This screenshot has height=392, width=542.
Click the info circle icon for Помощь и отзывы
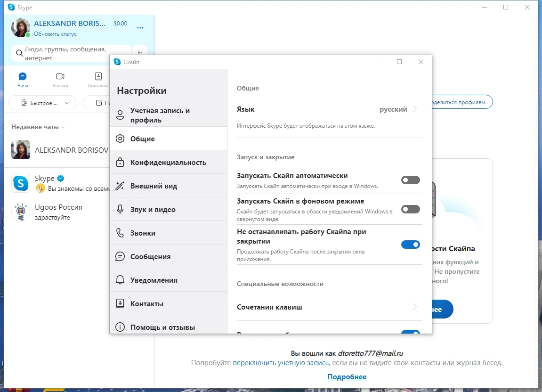point(120,327)
